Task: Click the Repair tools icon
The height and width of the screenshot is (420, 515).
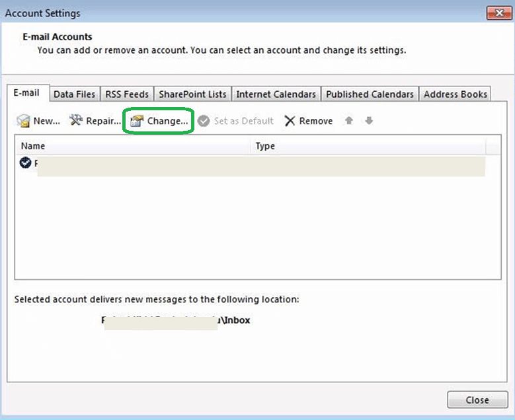Action: [x=75, y=120]
